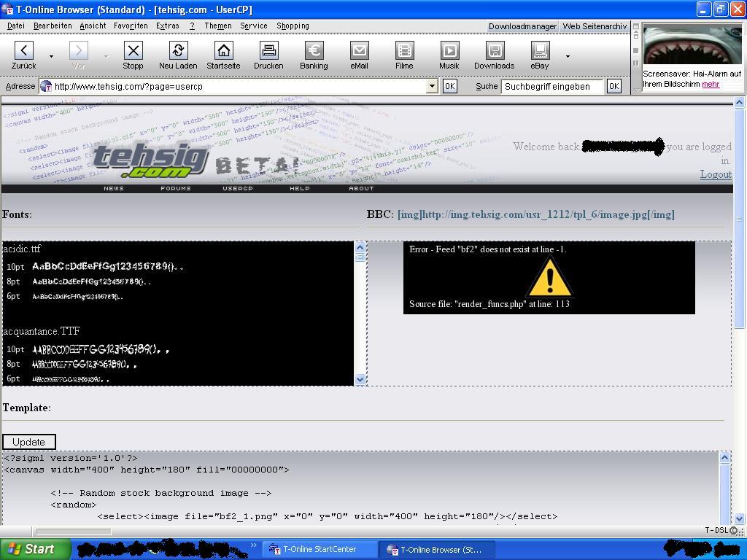Go to Startseite home icon
The width and height of the screenshot is (747, 560).
pyautogui.click(x=223, y=50)
